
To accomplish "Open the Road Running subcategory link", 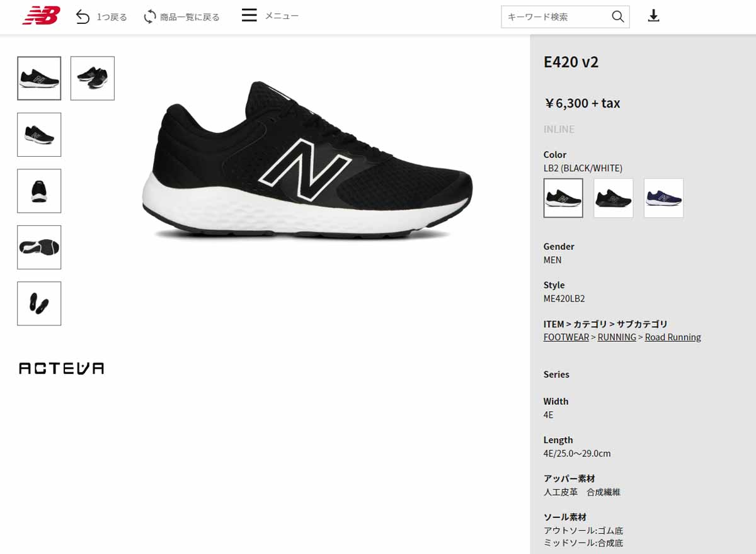I will (x=673, y=337).
